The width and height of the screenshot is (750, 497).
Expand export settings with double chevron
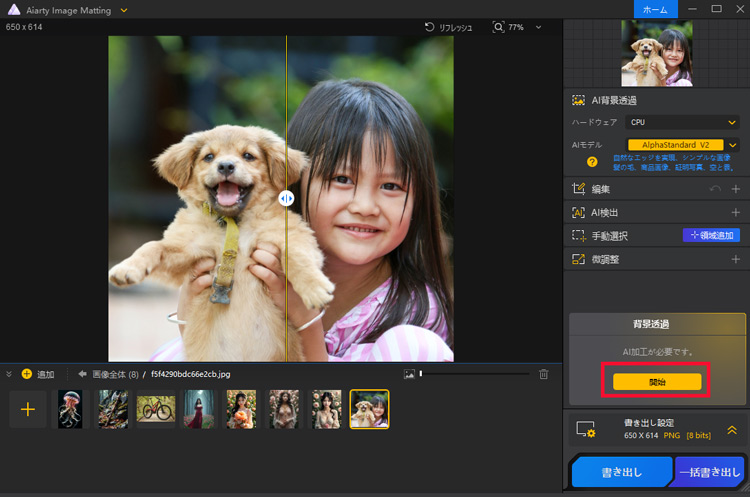(x=732, y=430)
